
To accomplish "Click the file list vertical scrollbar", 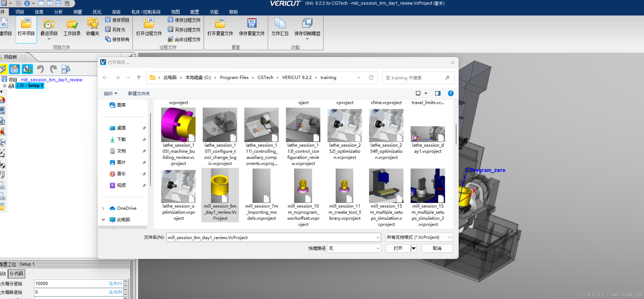I will click(456, 134).
